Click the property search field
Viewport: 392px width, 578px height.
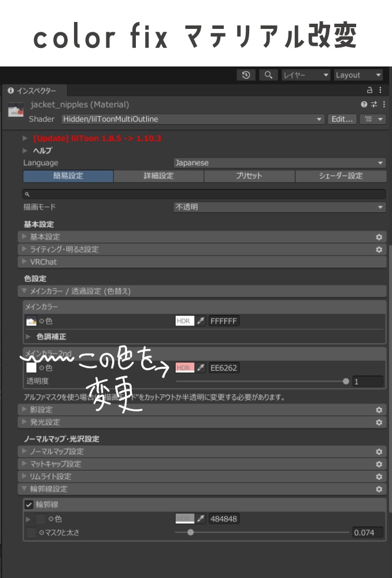click(x=204, y=194)
